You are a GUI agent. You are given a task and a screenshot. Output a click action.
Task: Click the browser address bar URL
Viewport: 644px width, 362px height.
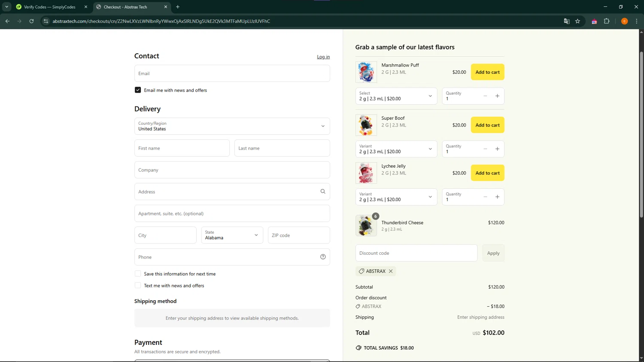(x=161, y=21)
